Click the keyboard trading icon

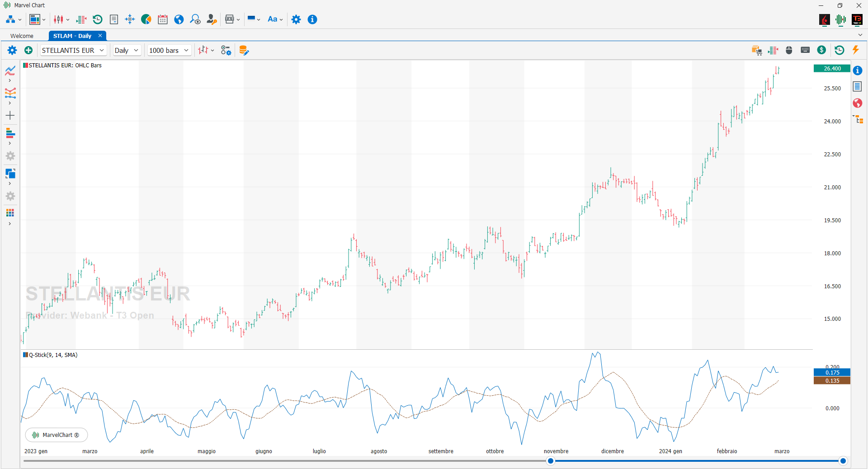[805, 50]
